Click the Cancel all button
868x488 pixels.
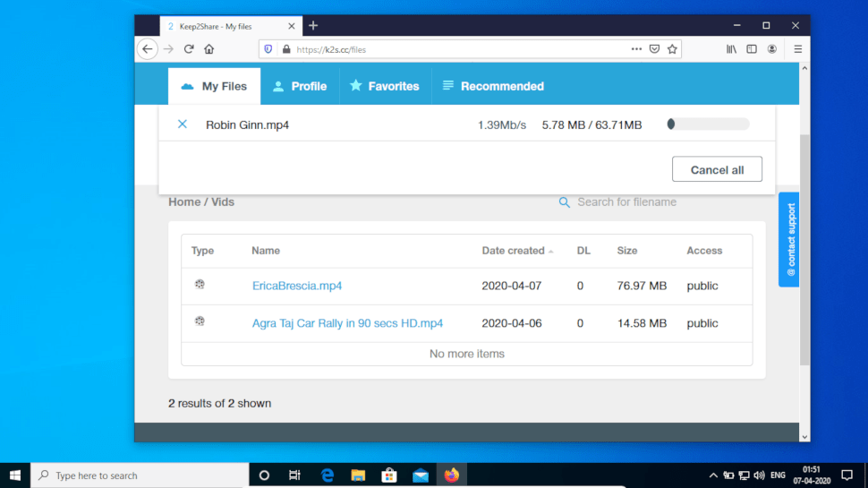[717, 169]
